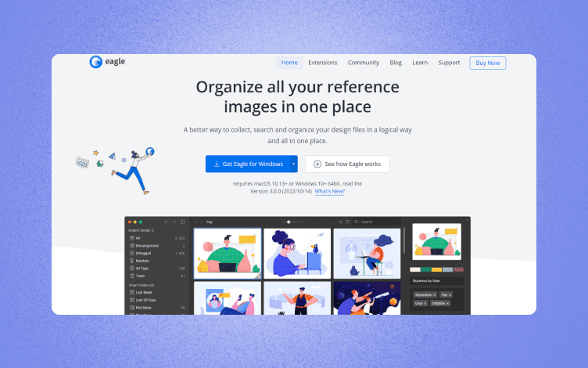The image size is (588, 368).
Task: Select Uncategorized in the sidebar
Action: [x=157, y=246]
